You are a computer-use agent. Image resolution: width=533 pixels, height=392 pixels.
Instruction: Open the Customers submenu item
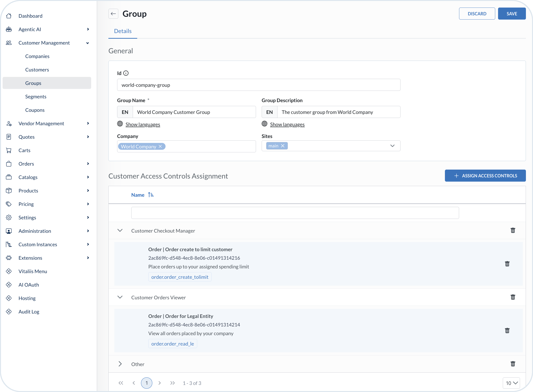click(x=37, y=70)
